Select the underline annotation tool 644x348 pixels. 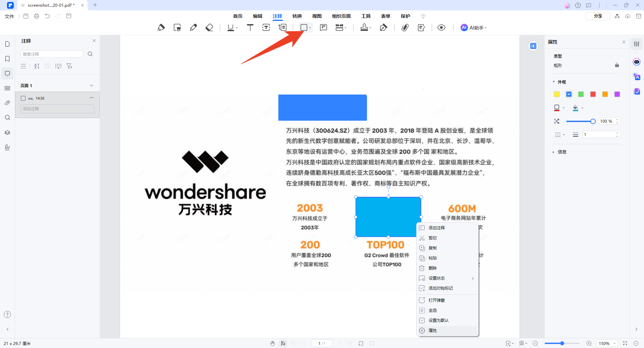coord(231,27)
